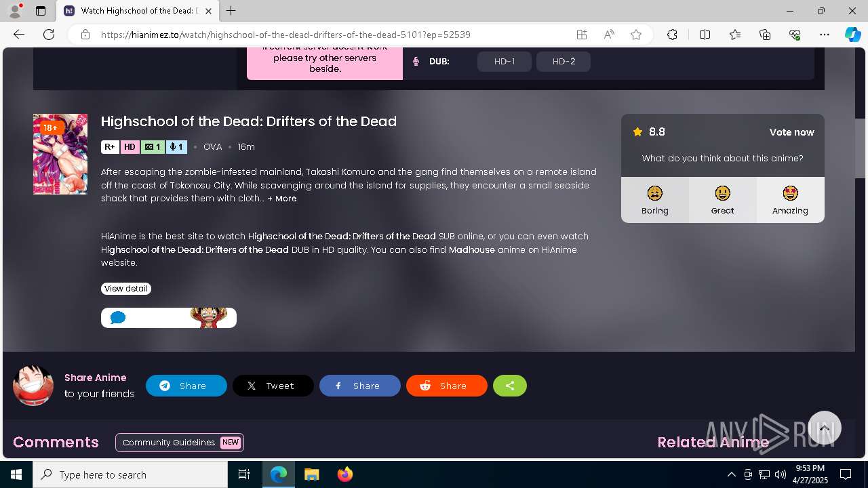Select the HD-1 dub server

pos(505,61)
